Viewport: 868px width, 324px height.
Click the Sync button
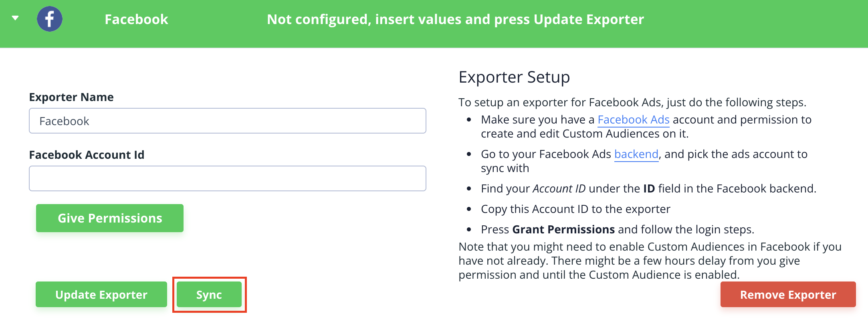tap(209, 295)
